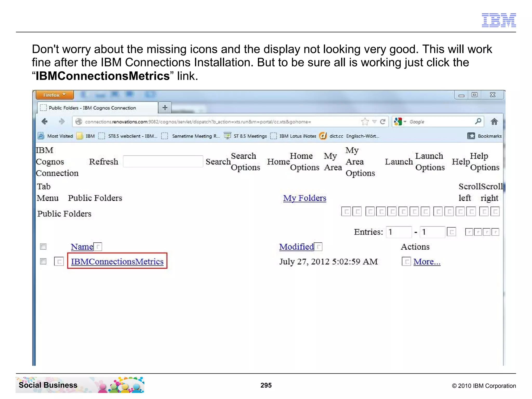Screen dimensions: 532x399
Task: Click the last toolbar icon placeholder
Action: tap(495, 211)
